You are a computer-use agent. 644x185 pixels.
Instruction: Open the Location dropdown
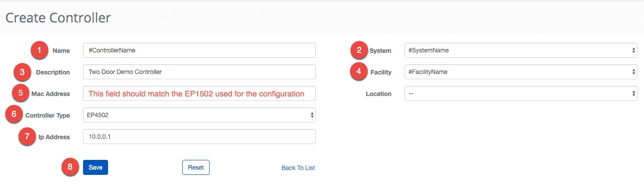pos(521,93)
